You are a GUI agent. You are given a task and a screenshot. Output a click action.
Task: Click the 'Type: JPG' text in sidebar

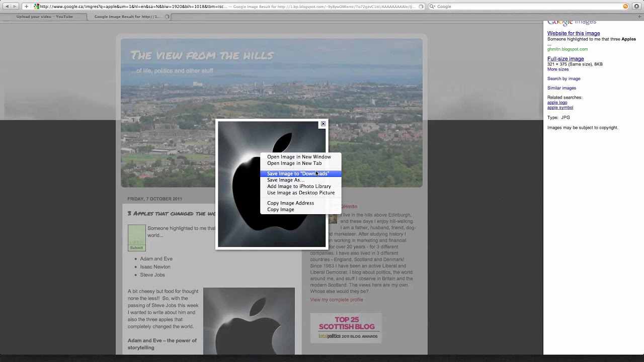pyautogui.click(x=558, y=118)
